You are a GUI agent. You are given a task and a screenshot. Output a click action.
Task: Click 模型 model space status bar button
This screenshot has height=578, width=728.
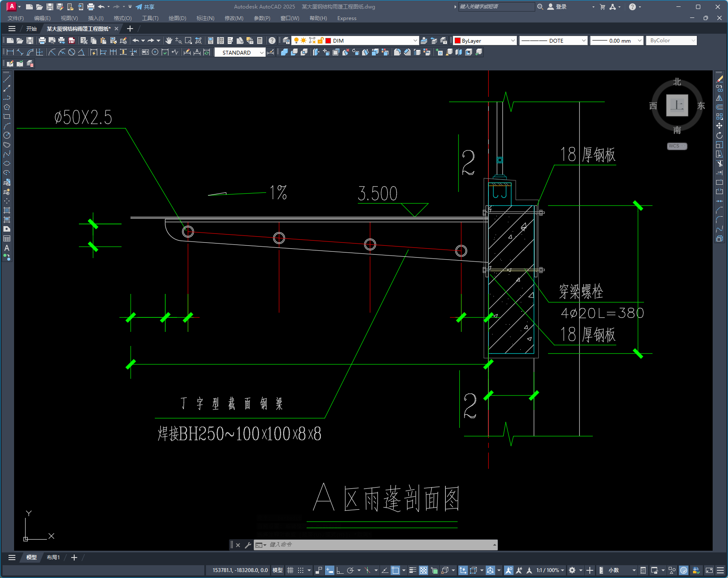click(x=278, y=570)
